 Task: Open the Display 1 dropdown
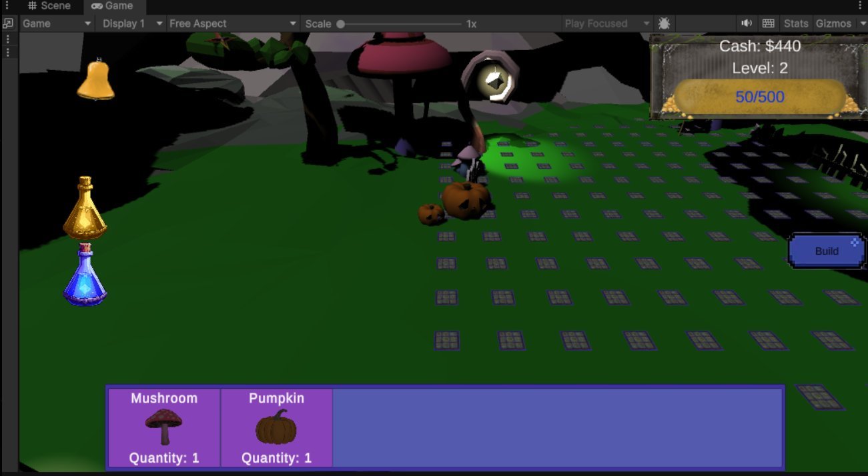click(x=131, y=23)
